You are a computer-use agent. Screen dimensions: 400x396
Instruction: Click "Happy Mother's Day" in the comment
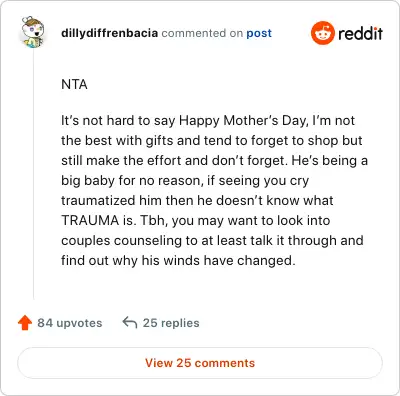(243, 121)
